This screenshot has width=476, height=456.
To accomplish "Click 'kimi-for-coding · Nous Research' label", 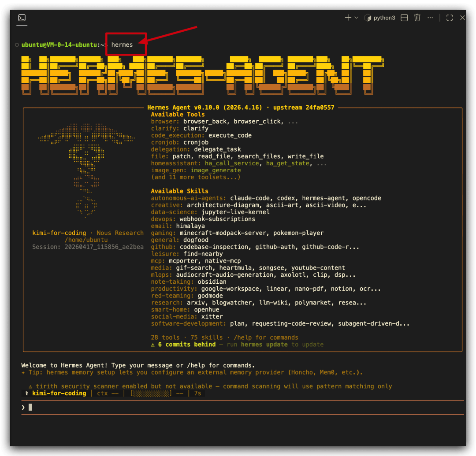I will [88, 233].
